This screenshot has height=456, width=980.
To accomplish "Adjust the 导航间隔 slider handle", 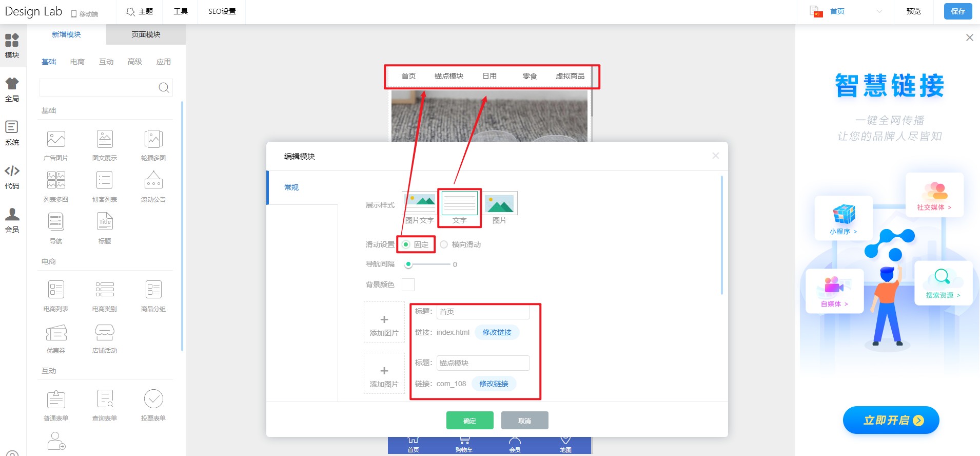I will click(x=408, y=264).
